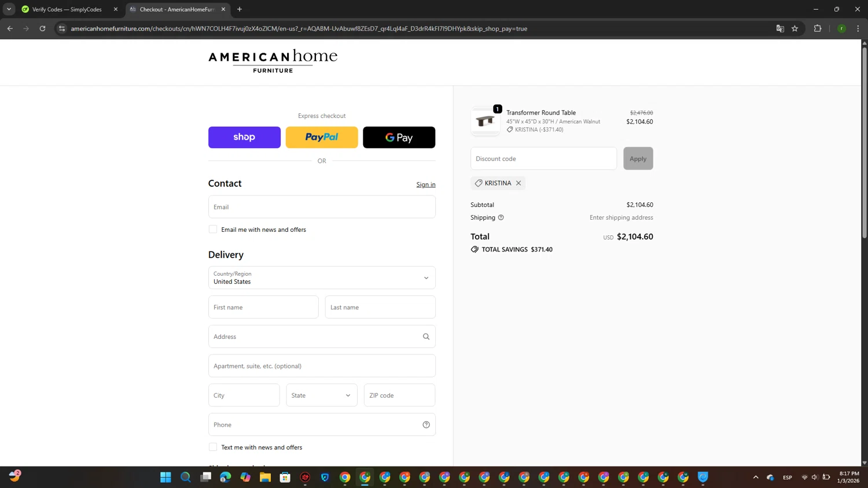Click into the Email field
The image size is (868, 488).
[322, 206]
